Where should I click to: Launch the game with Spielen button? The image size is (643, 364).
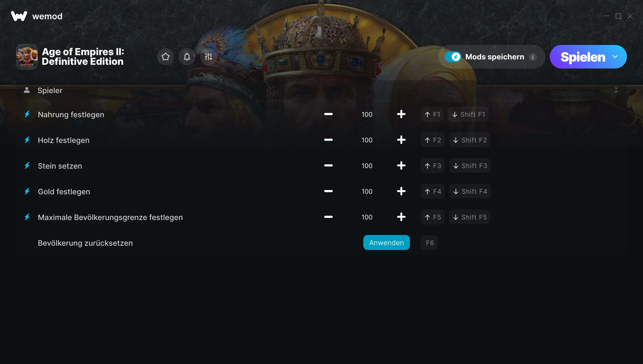point(583,57)
